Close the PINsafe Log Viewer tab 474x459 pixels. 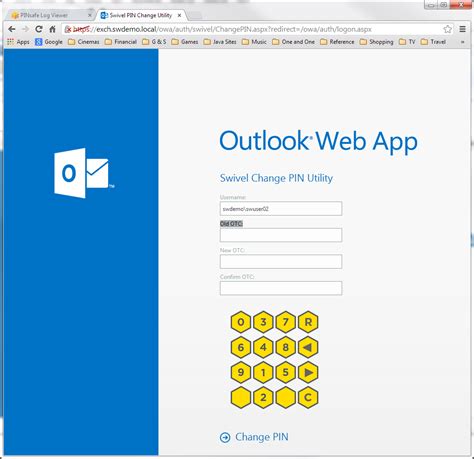point(89,15)
